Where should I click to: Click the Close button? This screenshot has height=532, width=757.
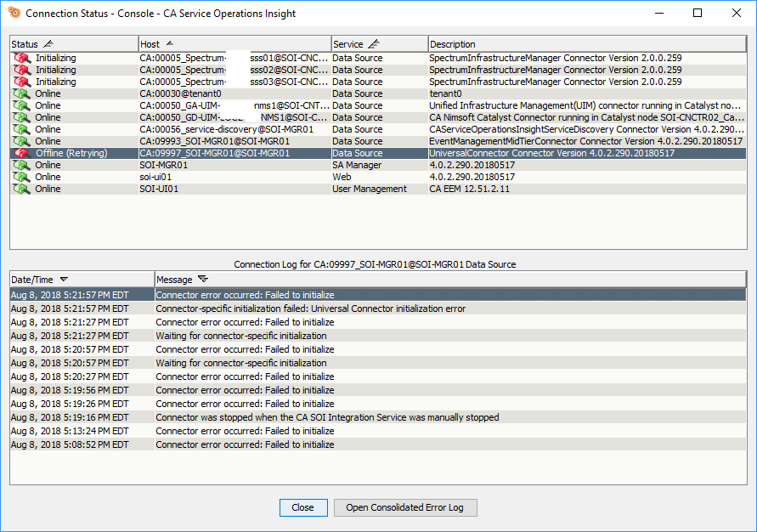pos(303,507)
